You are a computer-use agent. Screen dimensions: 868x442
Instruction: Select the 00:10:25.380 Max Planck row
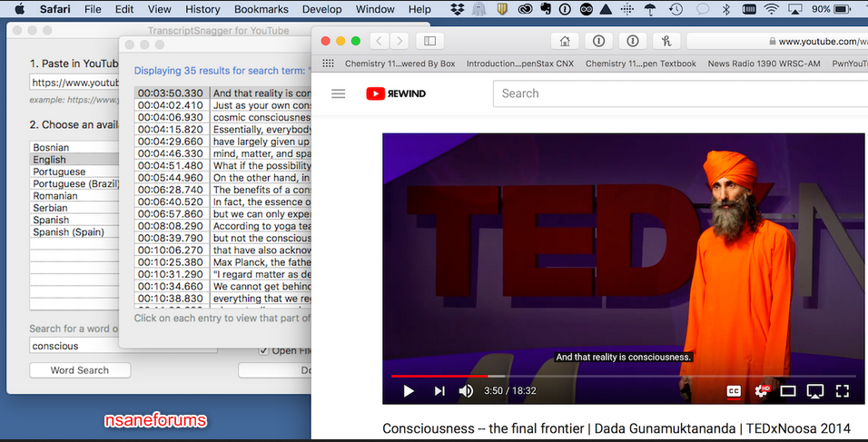coord(222,262)
